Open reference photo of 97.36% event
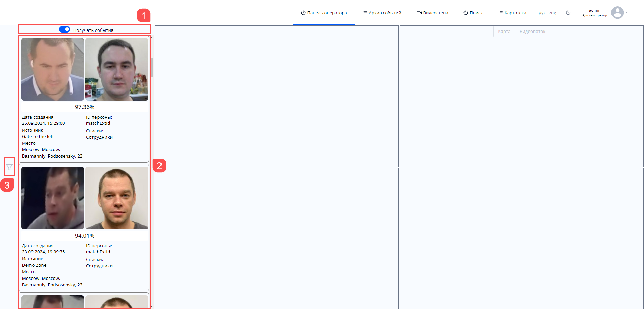The image size is (644, 309). (x=117, y=69)
